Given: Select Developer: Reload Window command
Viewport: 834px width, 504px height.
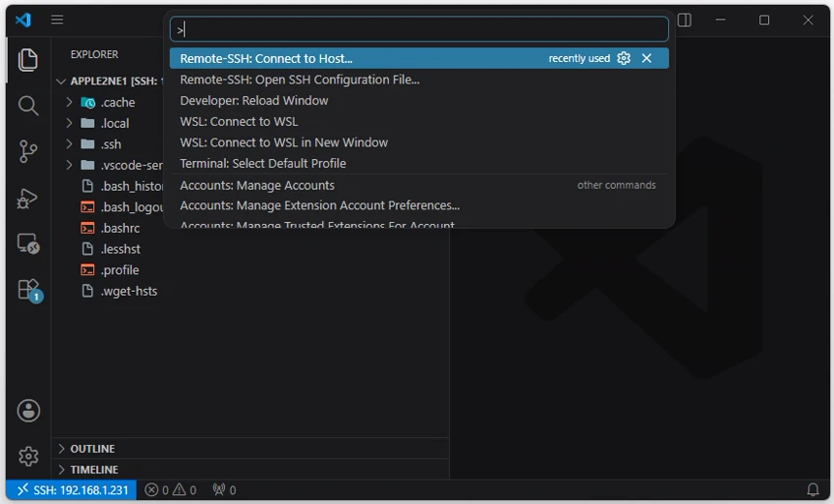Looking at the screenshot, I should tap(419, 101).
